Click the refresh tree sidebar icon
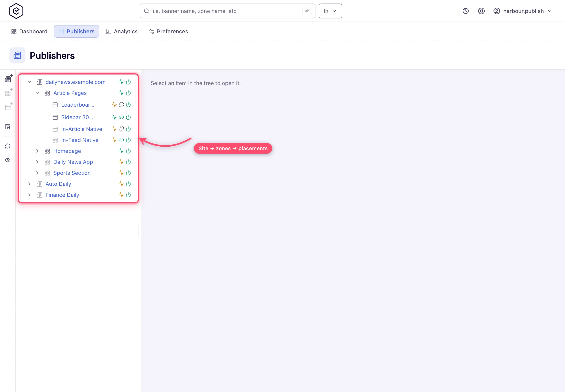This screenshot has height=392, width=565. point(8,146)
